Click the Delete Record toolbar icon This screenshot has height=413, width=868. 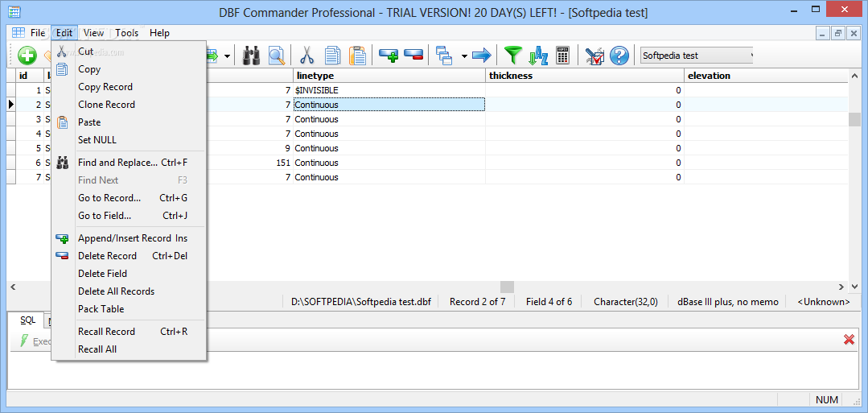point(413,56)
